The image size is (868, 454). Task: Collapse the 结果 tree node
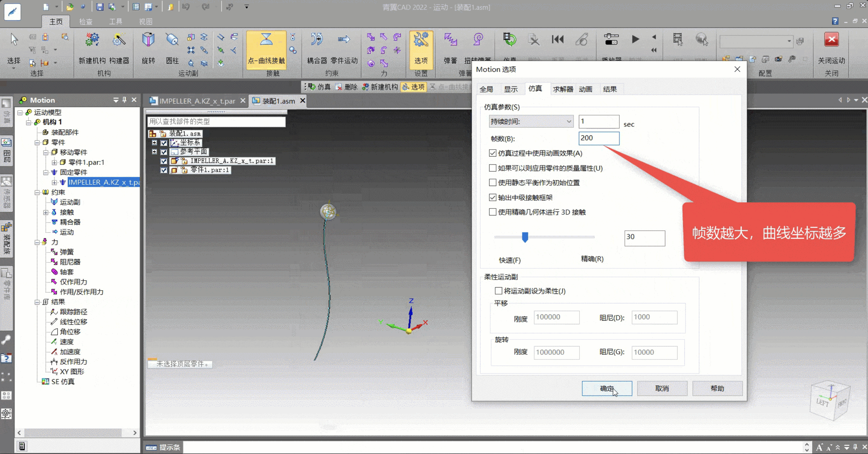tap(37, 302)
